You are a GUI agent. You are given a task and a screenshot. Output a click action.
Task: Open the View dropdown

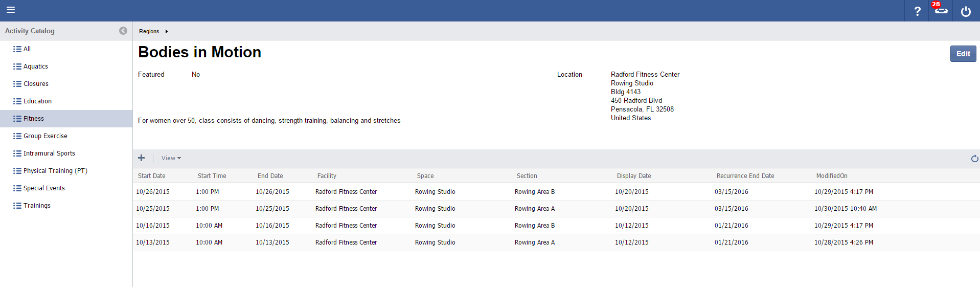pos(171,158)
